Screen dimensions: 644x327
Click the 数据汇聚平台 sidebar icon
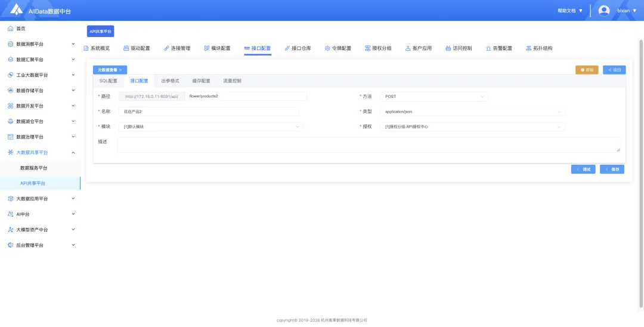[11, 60]
